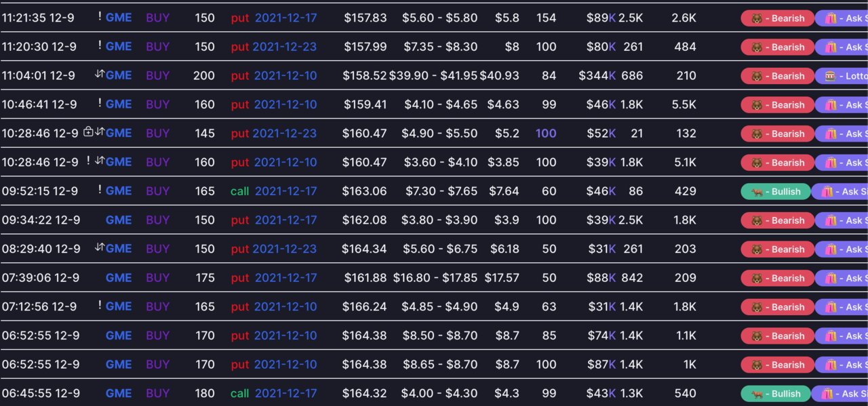Click the Ask Side tag in the 06:45:55 row

840,394
